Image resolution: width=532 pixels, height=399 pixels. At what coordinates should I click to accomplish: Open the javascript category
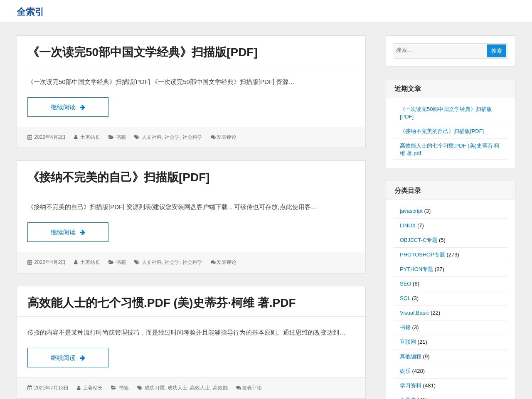click(411, 211)
